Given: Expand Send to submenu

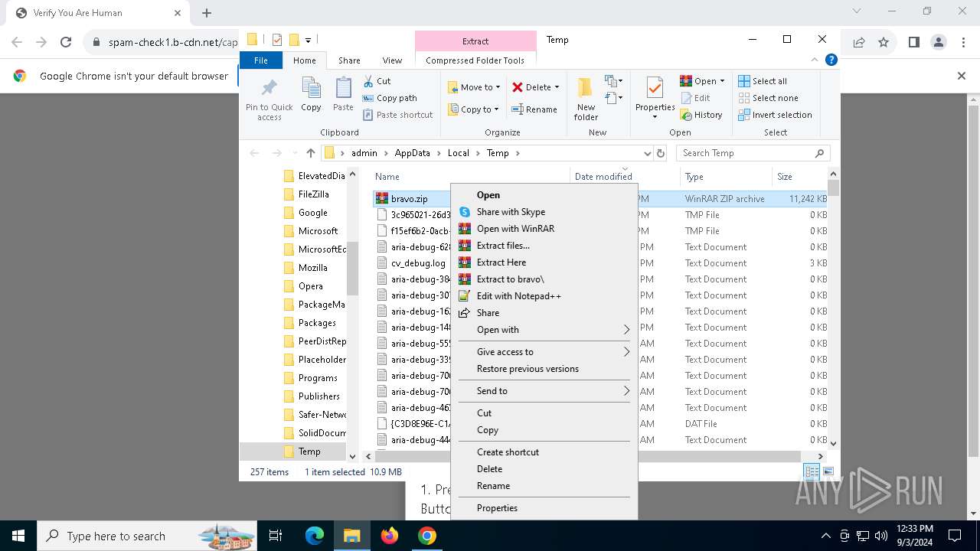Looking at the screenshot, I should pyautogui.click(x=544, y=391).
